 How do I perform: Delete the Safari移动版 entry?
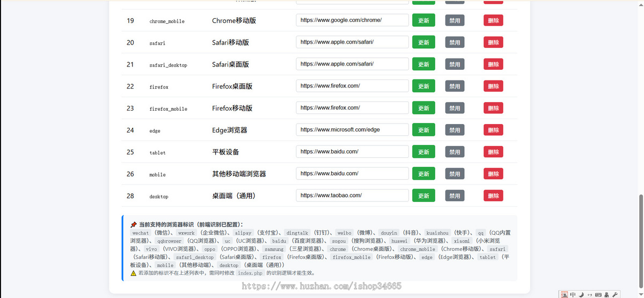(493, 42)
